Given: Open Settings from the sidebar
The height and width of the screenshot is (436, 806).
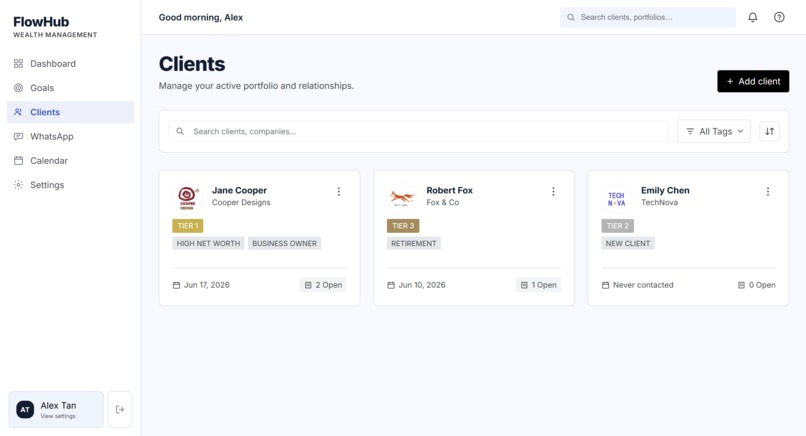Looking at the screenshot, I should (70, 185).
